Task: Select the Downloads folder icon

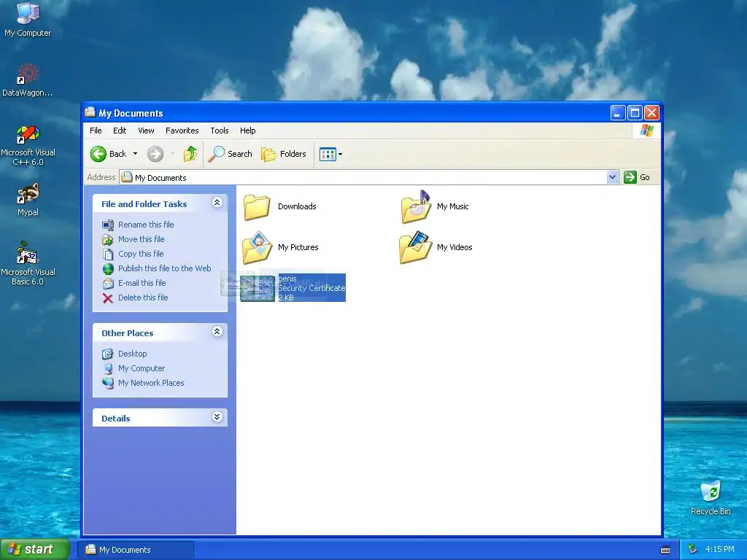Action: click(x=258, y=206)
